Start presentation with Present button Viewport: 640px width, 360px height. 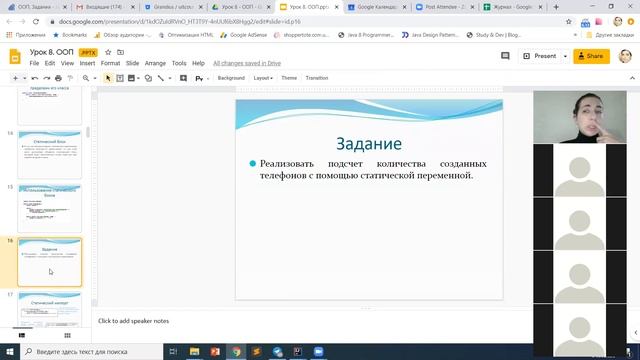pos(540,56)
